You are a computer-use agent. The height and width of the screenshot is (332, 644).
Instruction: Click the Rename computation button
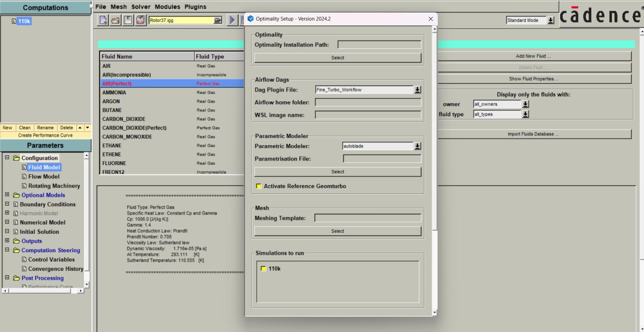tap(45, 128)
